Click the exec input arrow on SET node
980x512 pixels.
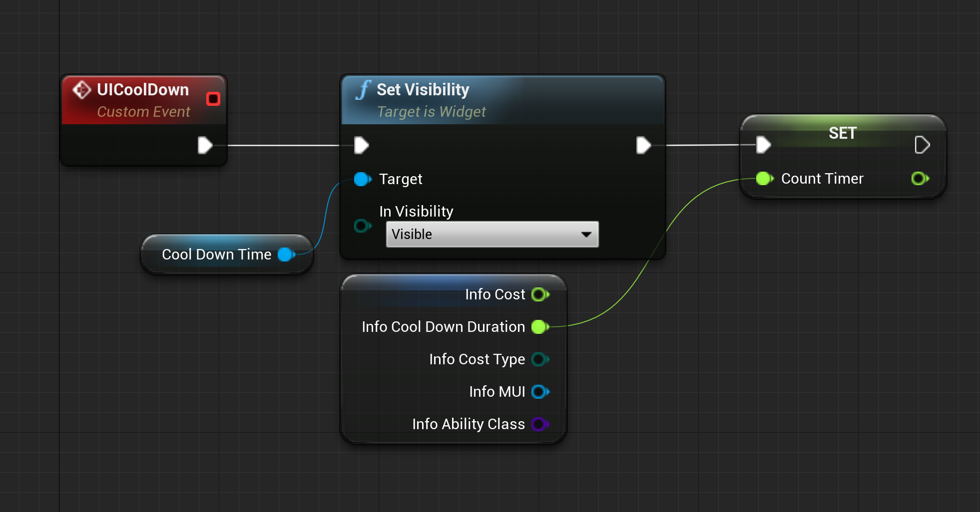[763, 144]
